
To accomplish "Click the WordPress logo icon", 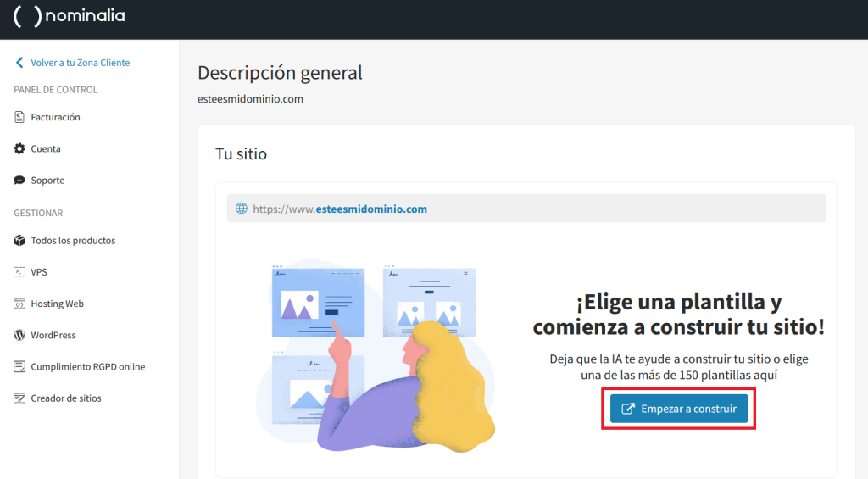I will coord(19,335).
